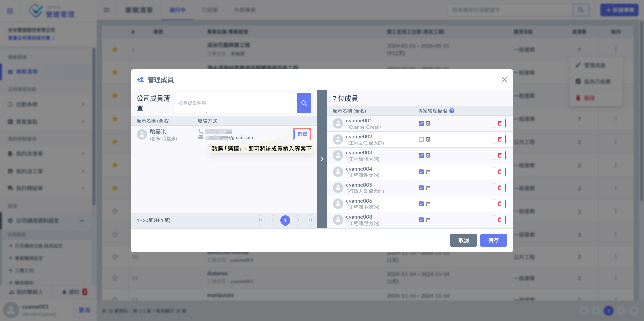644x321 pixels.
Task: Go to previous page of company members
Action: tap(273, 220)
